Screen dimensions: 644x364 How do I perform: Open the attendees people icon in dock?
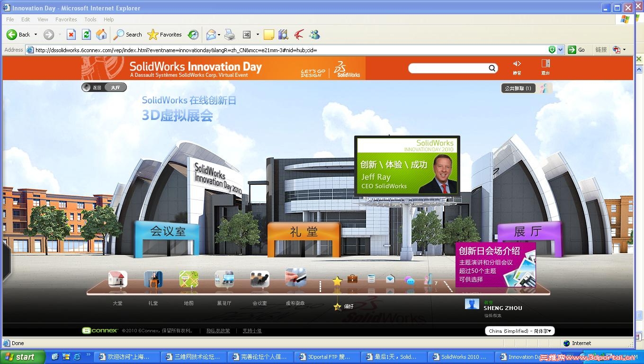coord(428,280)
